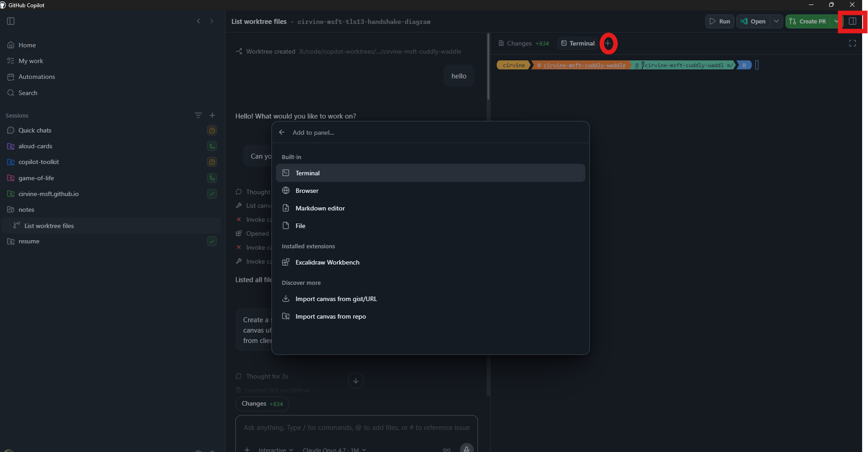The width and height of the screenshot is (868, 452).
Task: Click the infinity icon in chat input
Action: tap(446, 449)
